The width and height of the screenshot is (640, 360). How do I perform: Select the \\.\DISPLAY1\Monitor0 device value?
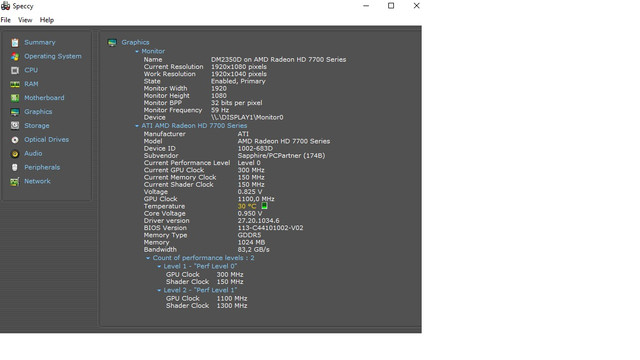[247, 118]
